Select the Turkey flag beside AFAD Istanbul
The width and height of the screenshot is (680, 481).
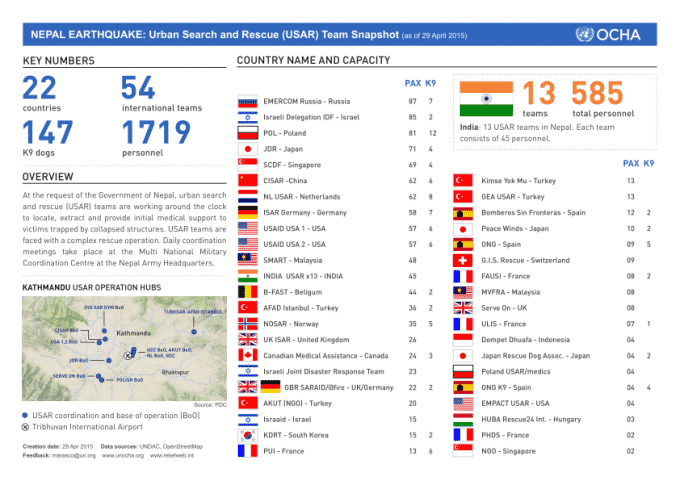248,308
